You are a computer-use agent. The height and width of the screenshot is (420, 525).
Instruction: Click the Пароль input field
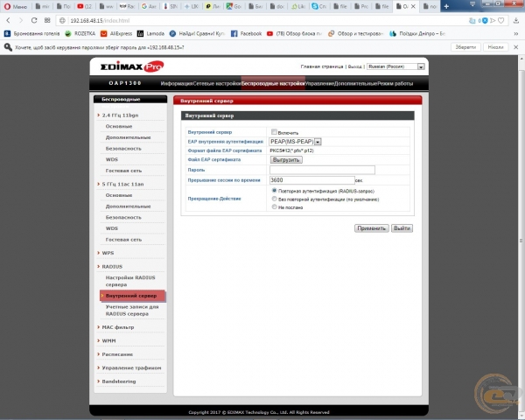322,170
